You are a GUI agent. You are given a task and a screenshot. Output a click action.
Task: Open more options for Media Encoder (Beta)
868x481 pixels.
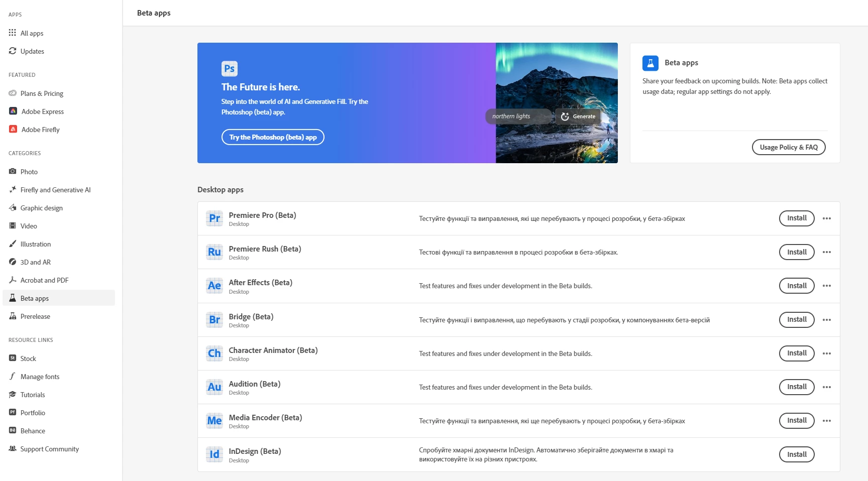point(827,421)
